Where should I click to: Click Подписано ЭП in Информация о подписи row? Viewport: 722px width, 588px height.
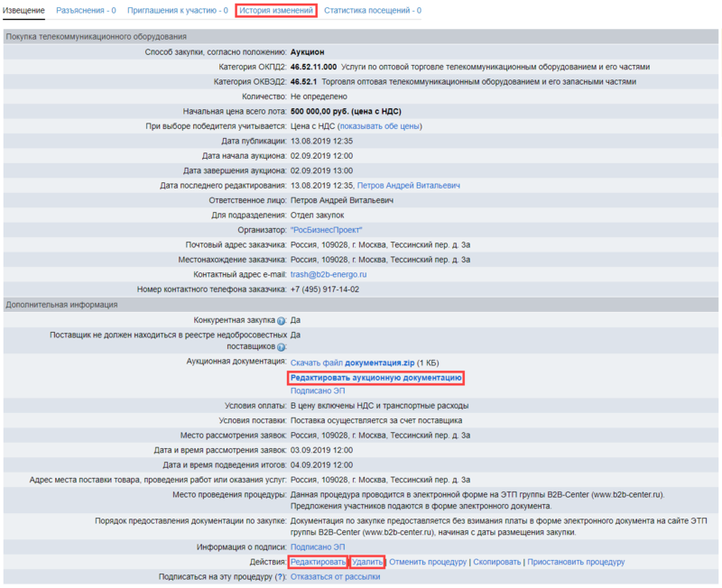pyautogui.click(x=318, y=547)
